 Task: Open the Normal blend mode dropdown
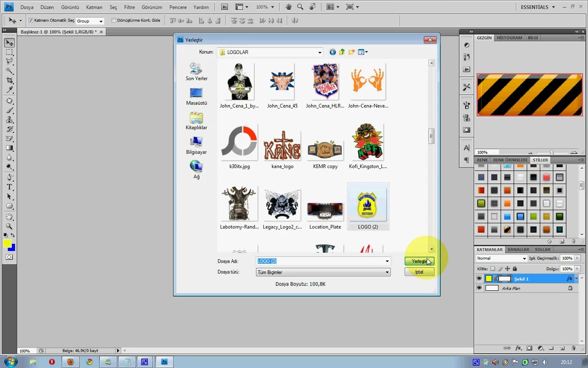[x=502, y=259]
